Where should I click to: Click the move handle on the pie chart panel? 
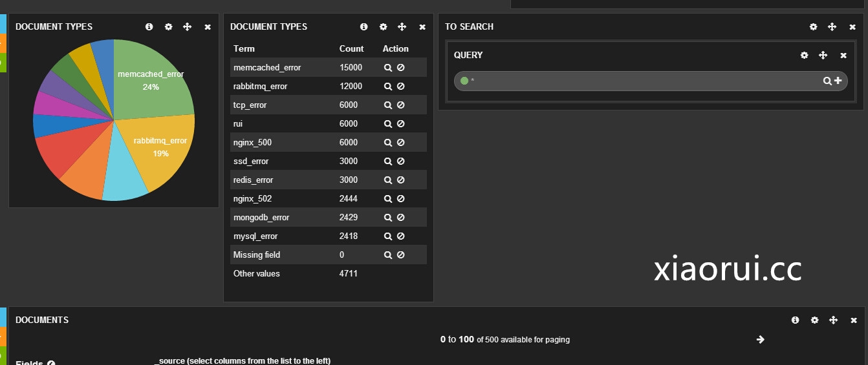pyautogui.click(x=188, y=27)
